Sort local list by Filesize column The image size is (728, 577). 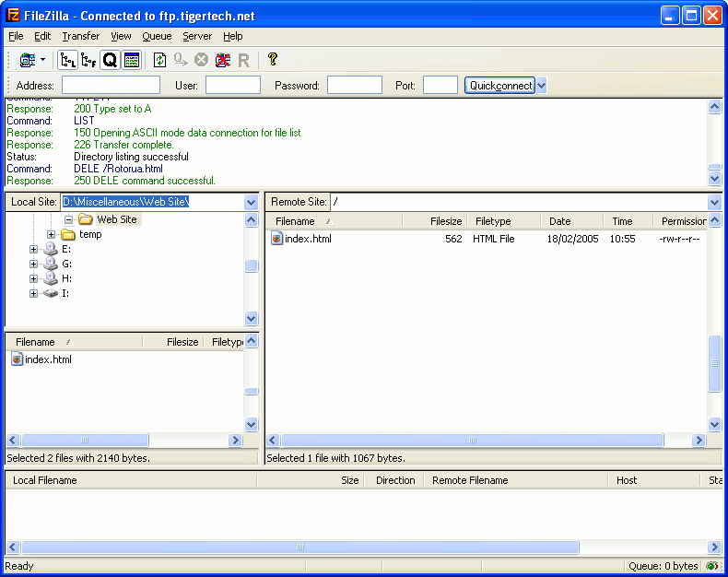tap(172, 342)
